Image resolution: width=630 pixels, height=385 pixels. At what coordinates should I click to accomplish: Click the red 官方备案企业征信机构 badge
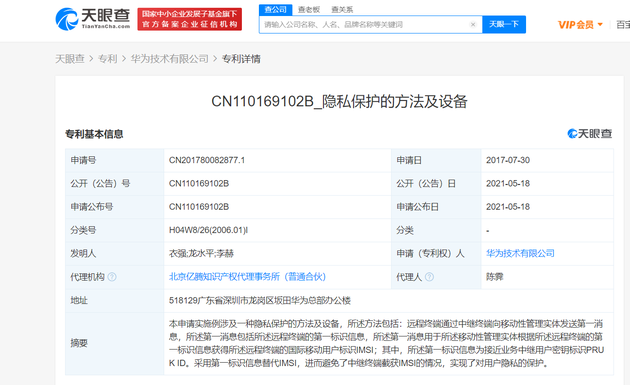(190, 19)
